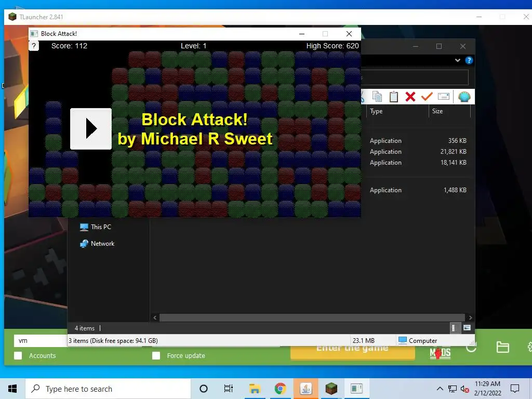Click the Java app icon on taskbar
532x399 pixels.
pos(305,389)
